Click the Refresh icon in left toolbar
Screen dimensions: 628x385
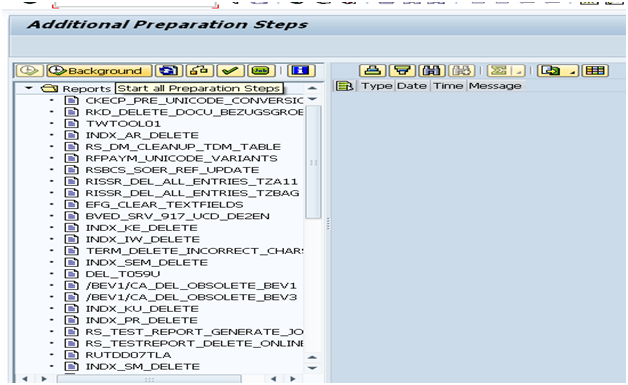click(x=169, y=71)
